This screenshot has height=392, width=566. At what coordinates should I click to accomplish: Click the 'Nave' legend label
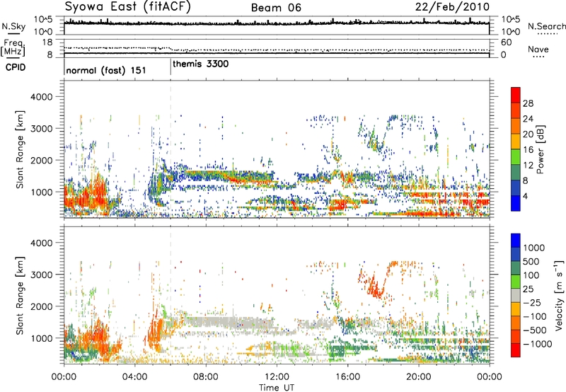pos(538,49)
